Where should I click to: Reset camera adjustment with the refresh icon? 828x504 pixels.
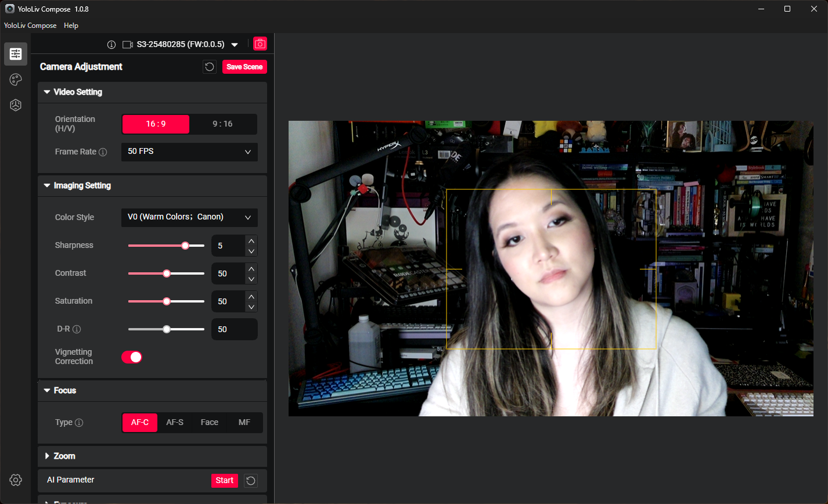210,67
